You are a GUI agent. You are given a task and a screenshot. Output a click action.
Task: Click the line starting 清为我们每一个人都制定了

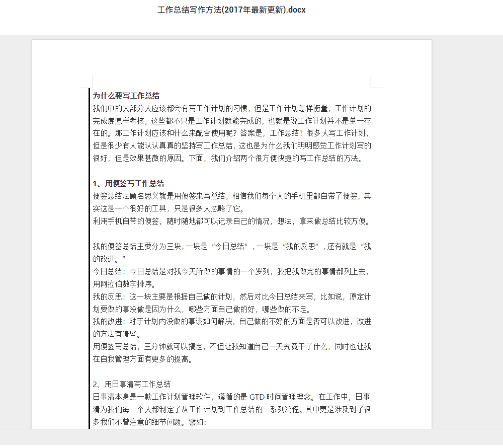pyautogui.click(x=232, y=409)
